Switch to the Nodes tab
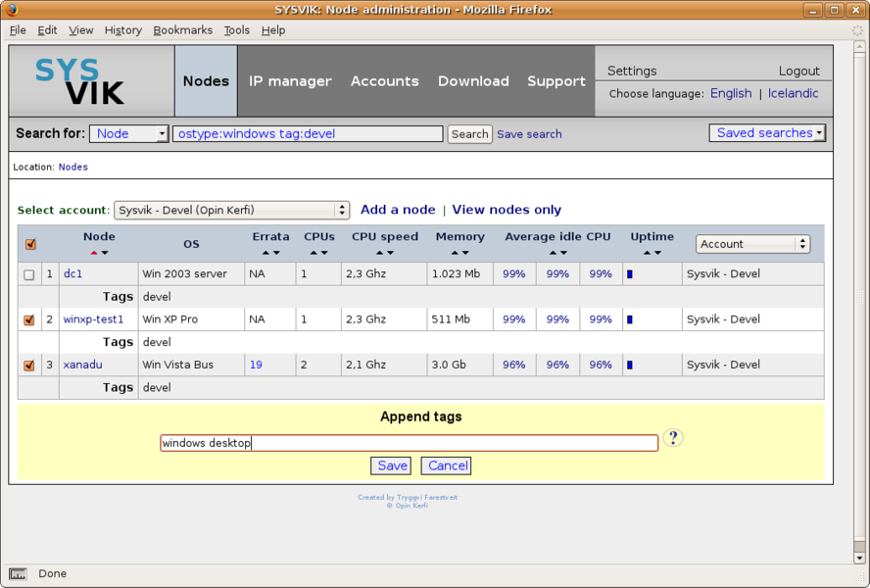 (206, 81)
